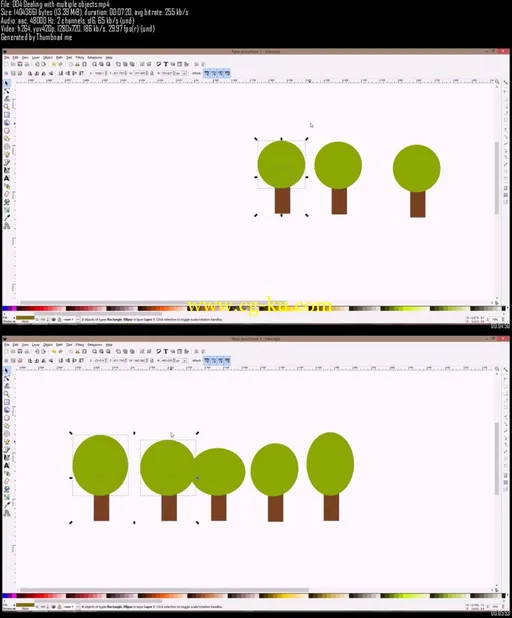The width and height of the screenshot is (512, 618).
Task: Select the Rectangle tool in three-tree frame
Action: coord(7,115)
